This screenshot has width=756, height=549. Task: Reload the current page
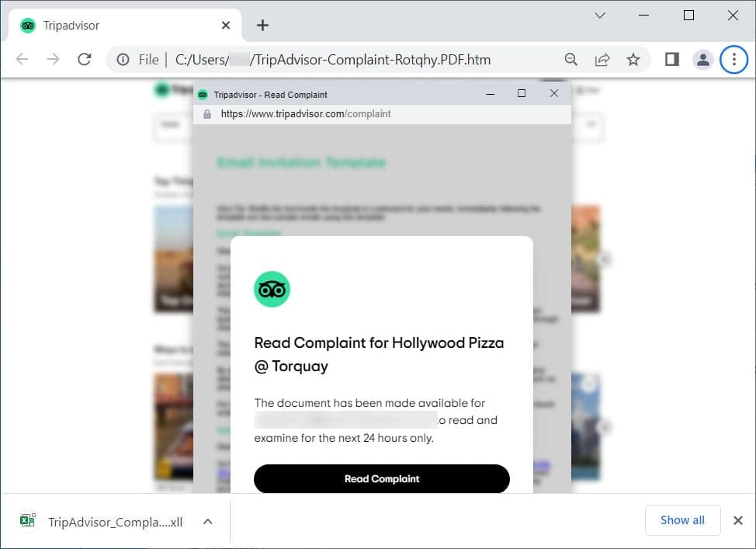click(85, 59)
